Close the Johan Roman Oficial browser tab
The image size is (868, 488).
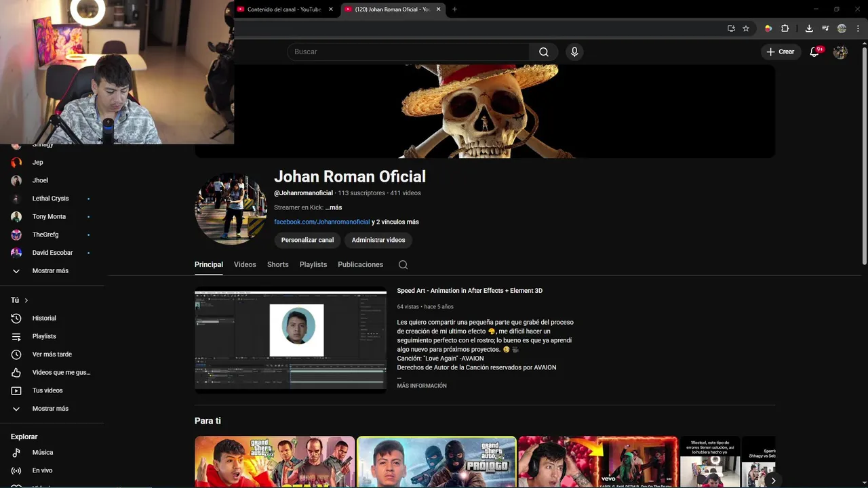point(438,9)
